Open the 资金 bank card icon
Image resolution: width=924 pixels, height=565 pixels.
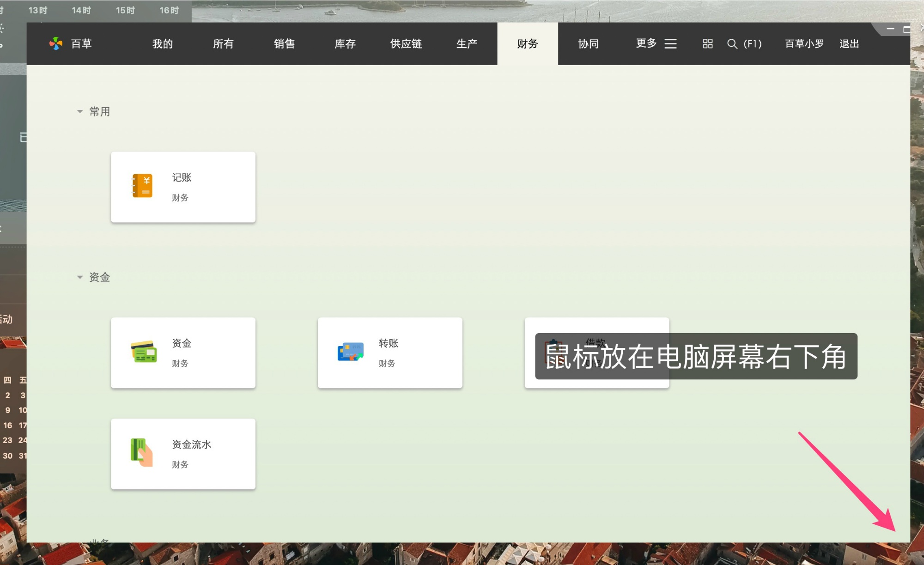tap(144, 352)
